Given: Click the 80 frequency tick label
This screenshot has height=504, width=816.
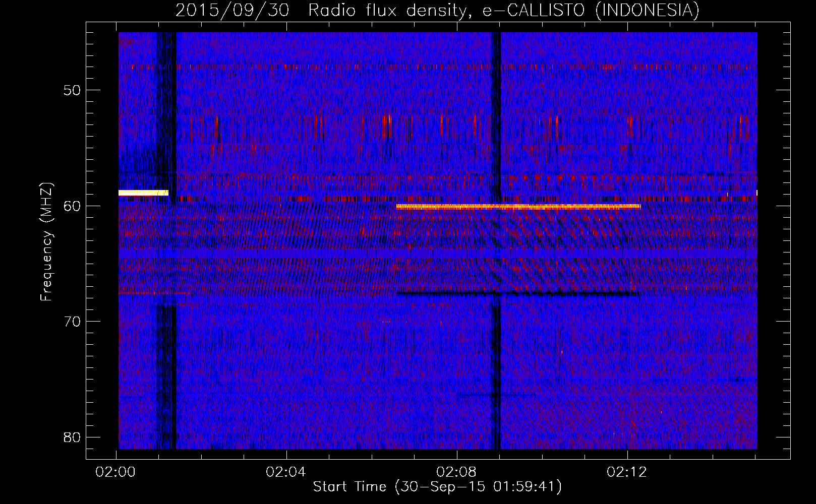Looking at the screenshot, I should [x=72, y=436].
